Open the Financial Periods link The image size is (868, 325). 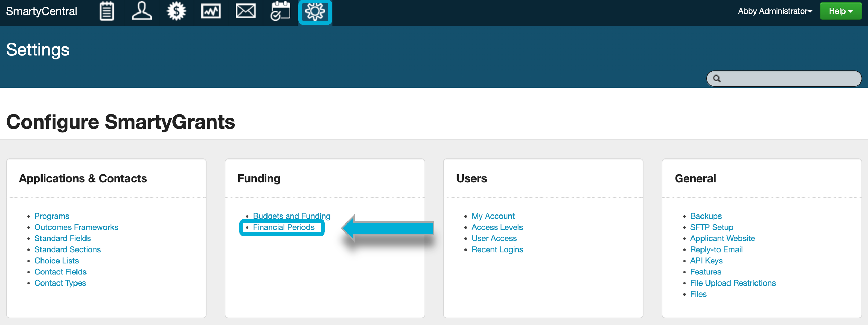(284, 227)
